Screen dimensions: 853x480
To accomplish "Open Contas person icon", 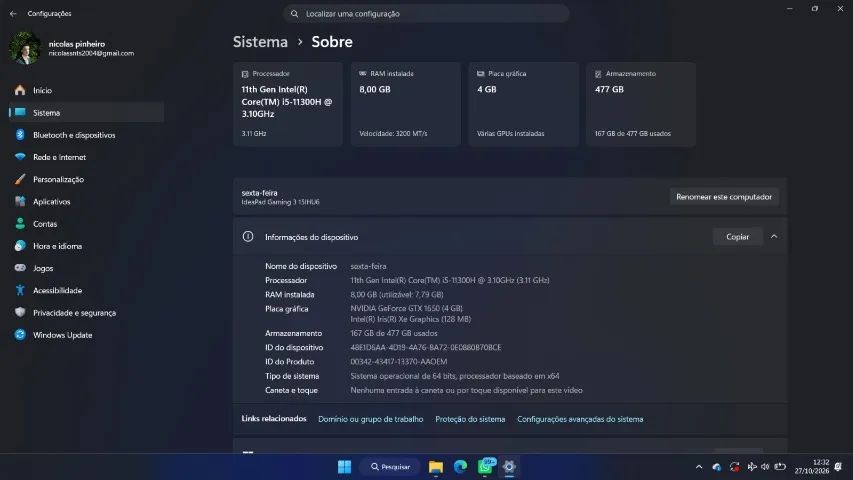I will point(20,224).
